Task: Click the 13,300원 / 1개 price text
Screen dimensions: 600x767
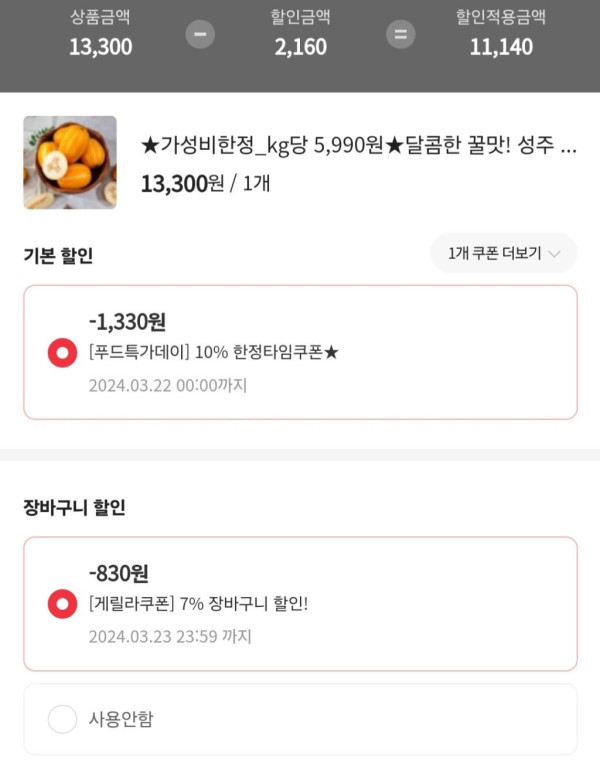Action: click(x=205, y=183)
